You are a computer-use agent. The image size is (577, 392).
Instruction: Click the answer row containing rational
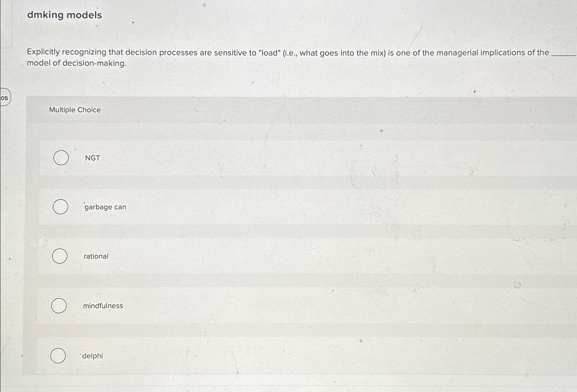pyautogui.click(x=240, y=256)
